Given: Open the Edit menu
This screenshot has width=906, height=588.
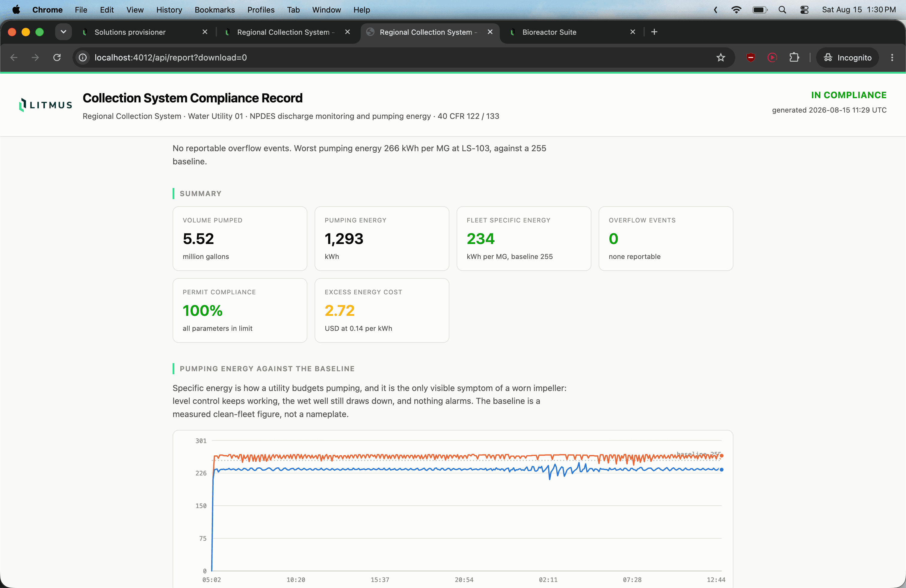Looking at the screenshot, I should 107,10.
